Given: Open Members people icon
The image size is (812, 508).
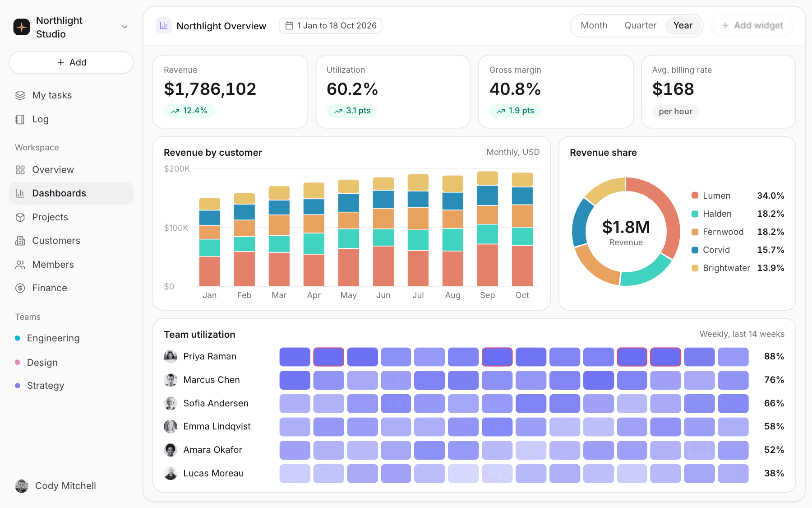Looking at the screenshot, I should pyautogui.click(x=20, y=265).
